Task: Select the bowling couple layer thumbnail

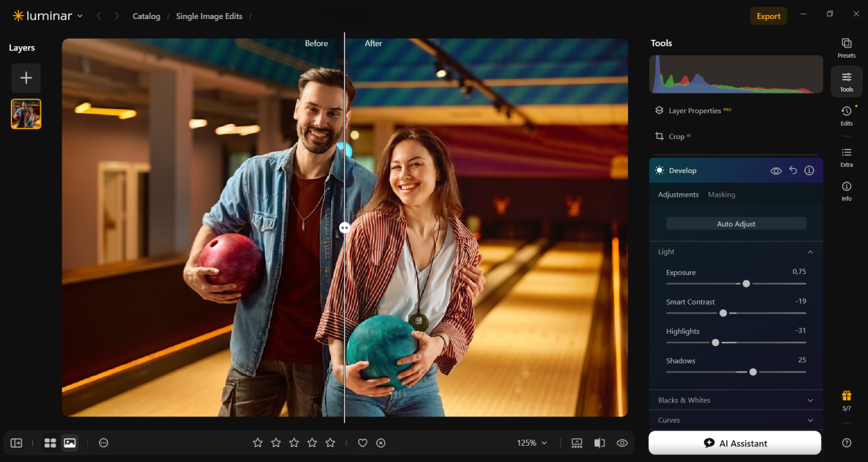Action: point(26,114)
